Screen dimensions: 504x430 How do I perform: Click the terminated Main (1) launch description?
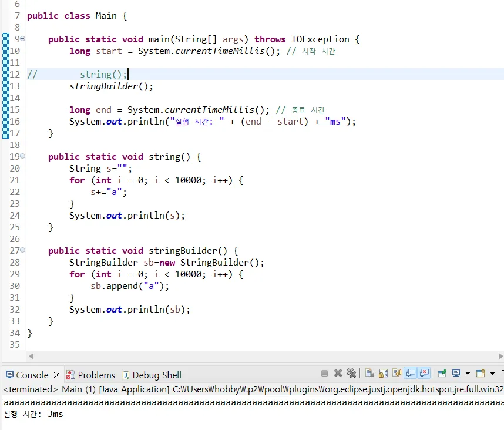[x=253, y=389]
